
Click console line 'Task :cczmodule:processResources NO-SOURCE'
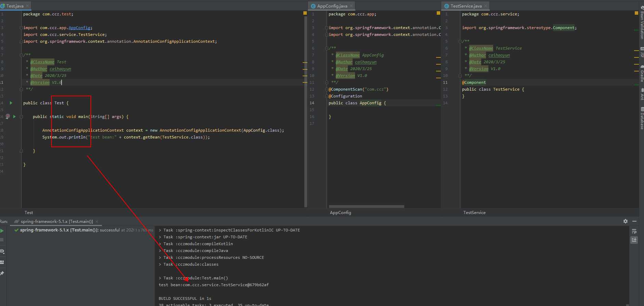[211, 257]
